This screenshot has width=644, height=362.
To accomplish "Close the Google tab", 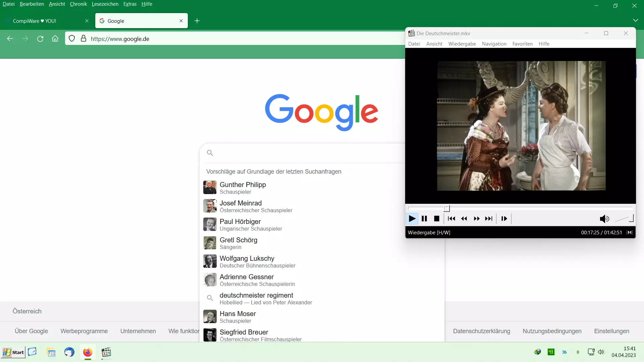I will 181,21.
